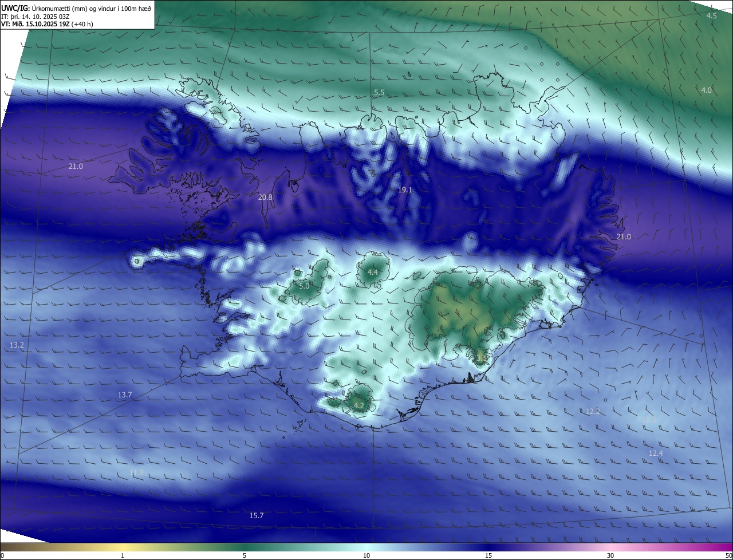Click the 15.7 value label
Viewport: 733px width, 560px height.
tap(257, 515)
